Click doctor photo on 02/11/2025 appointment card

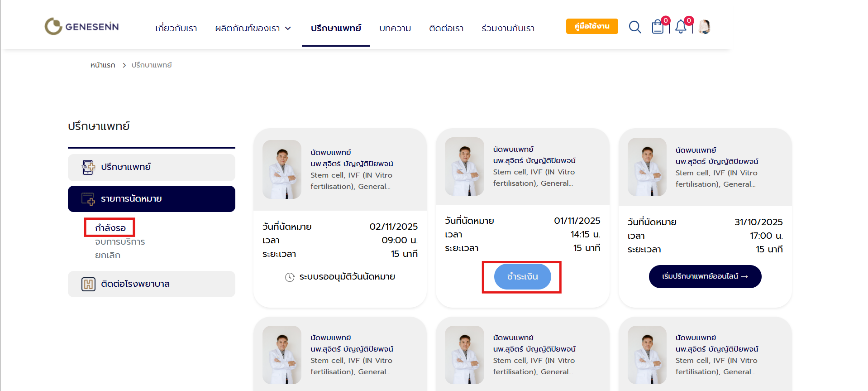[281, 169]
